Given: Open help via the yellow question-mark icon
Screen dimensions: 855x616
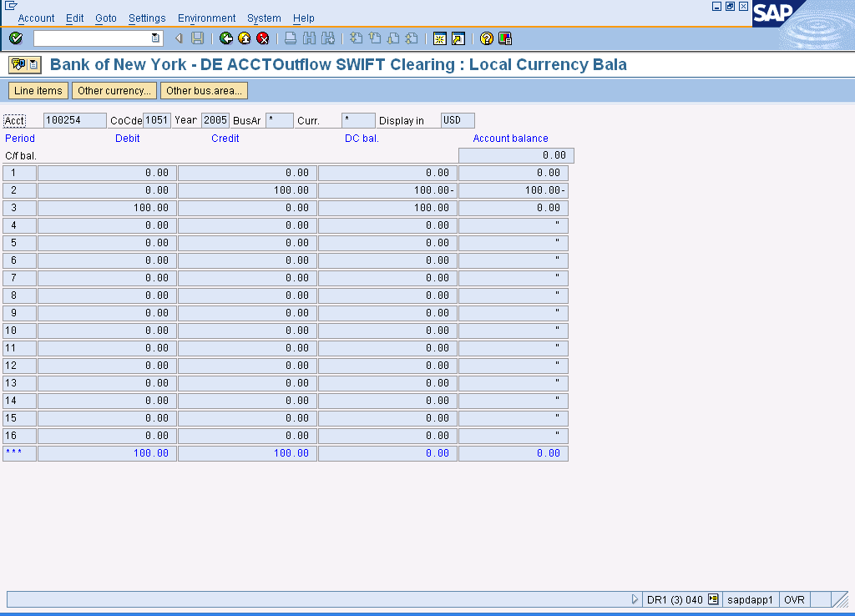Looking at the screenshot, I should point(487,38).
